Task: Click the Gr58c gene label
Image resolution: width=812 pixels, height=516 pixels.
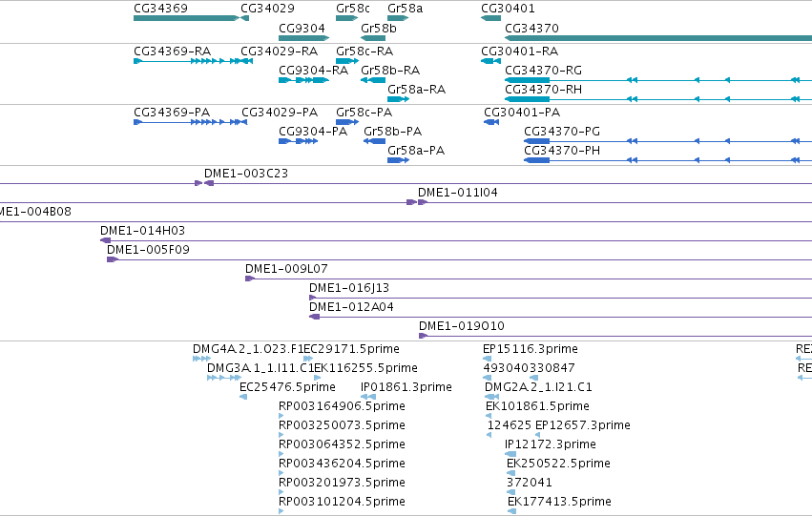Action: click(x=353, y=9)
